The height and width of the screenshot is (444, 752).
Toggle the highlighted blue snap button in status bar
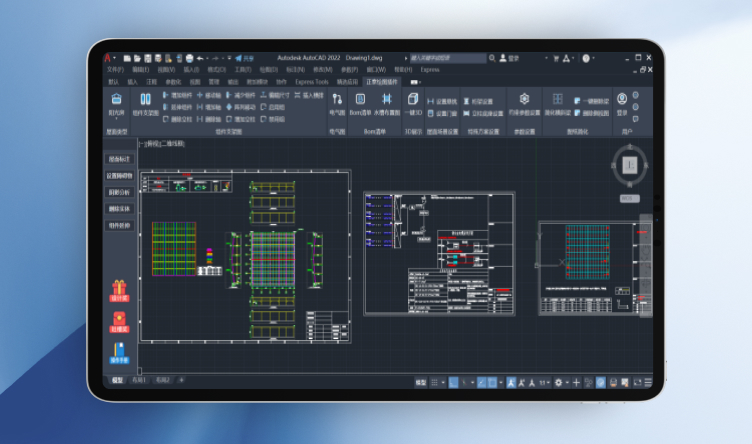coord(453,382)
